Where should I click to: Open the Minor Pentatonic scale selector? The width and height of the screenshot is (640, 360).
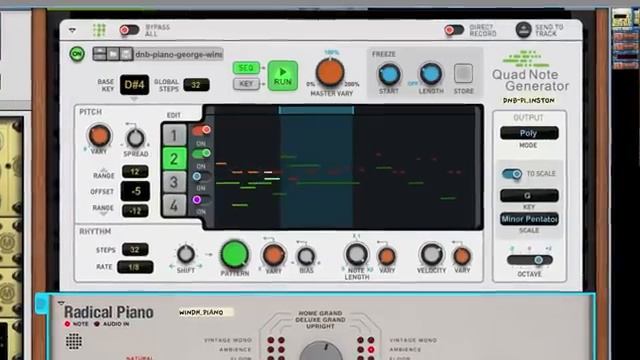[x=529, y=219]
